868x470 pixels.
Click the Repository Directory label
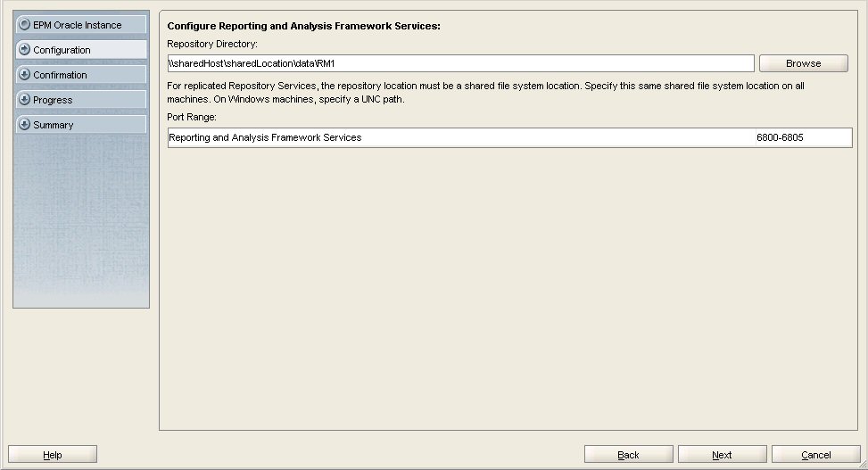click(212, 45)
